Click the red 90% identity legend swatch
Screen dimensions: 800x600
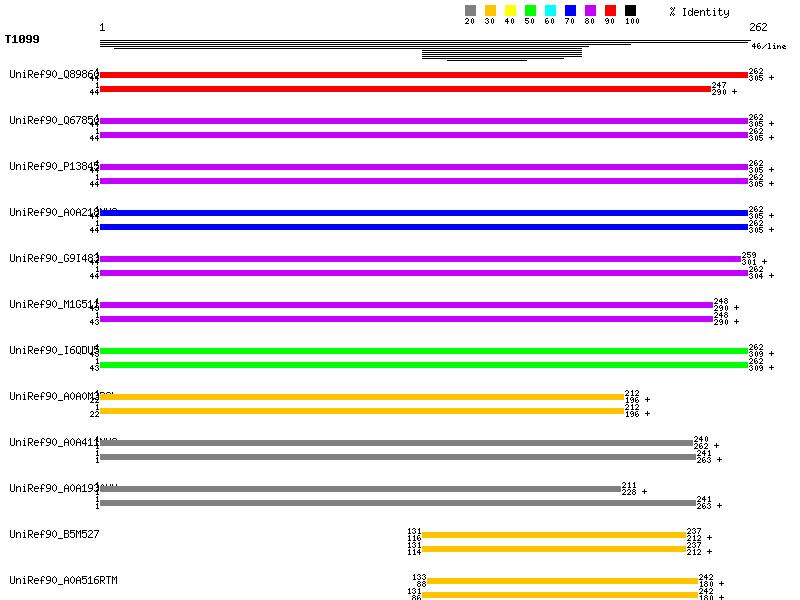tap(610, 11)
